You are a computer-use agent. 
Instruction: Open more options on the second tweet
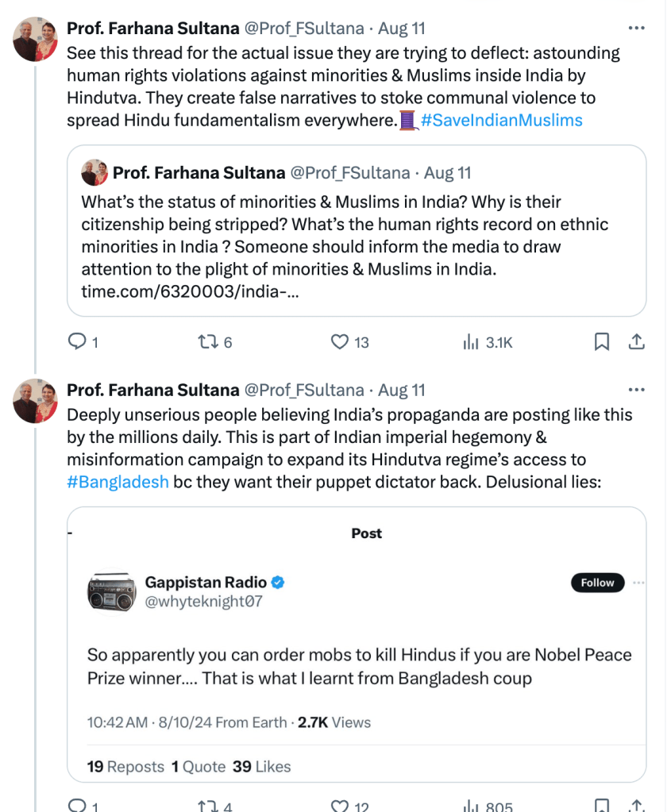[x=636, y=390]
